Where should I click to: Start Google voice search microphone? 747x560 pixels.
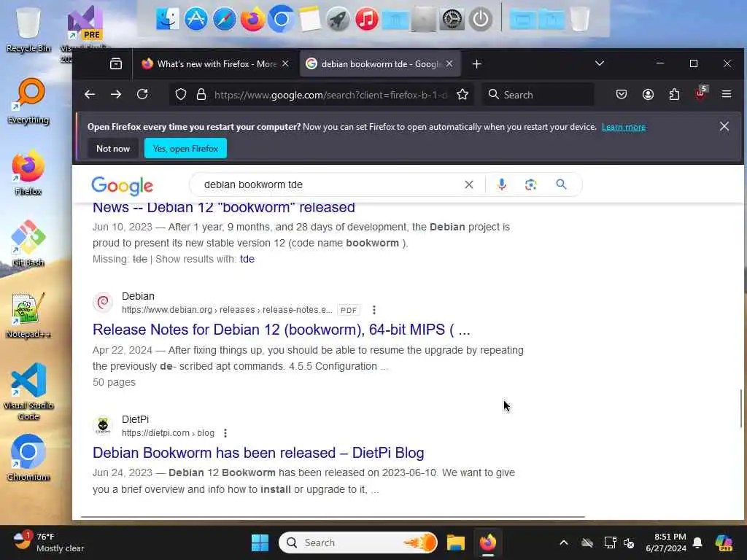502,184
